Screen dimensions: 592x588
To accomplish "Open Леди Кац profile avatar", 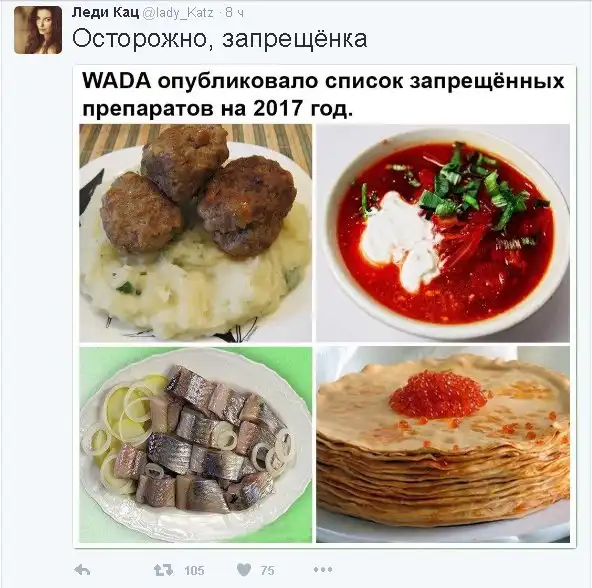I will 38,30.
